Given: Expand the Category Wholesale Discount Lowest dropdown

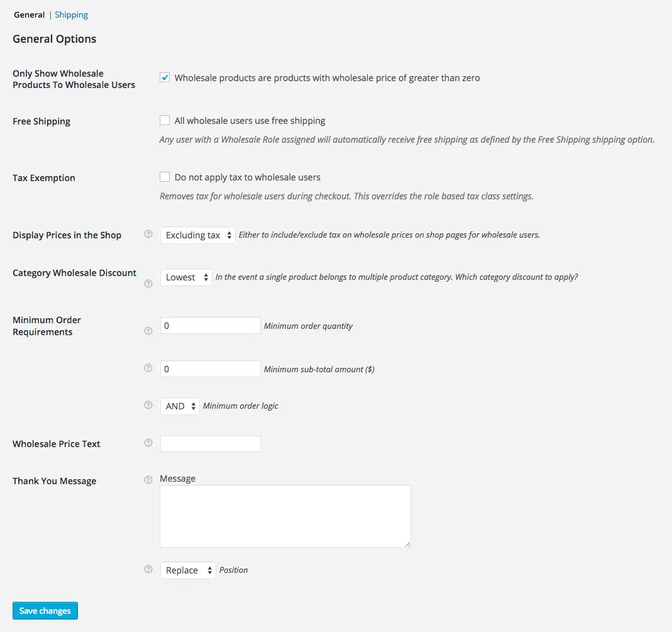Looking at the screenshot, I should 186,277.
